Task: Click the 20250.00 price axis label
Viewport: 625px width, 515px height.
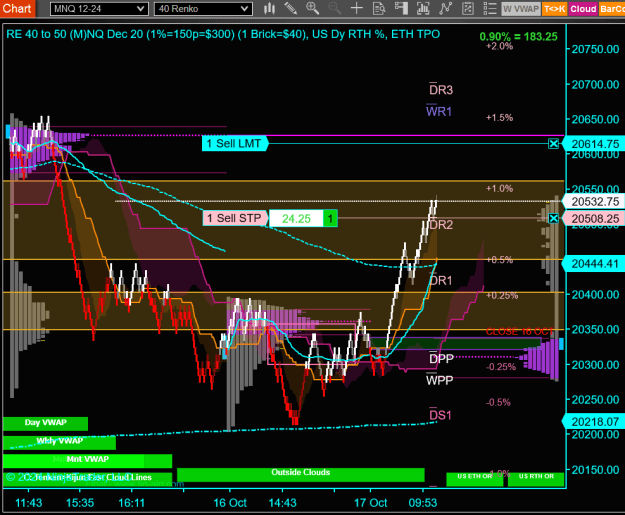Action: (595, 399)
